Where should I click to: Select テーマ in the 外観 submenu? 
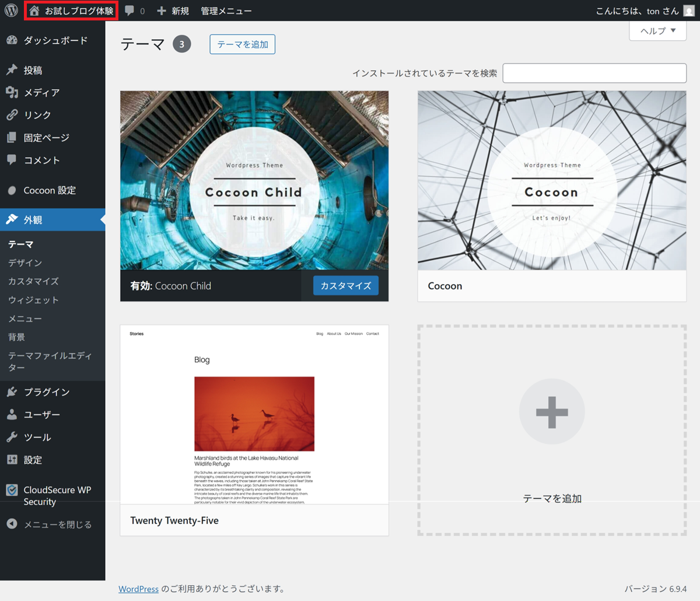click(x=21, y=244)
